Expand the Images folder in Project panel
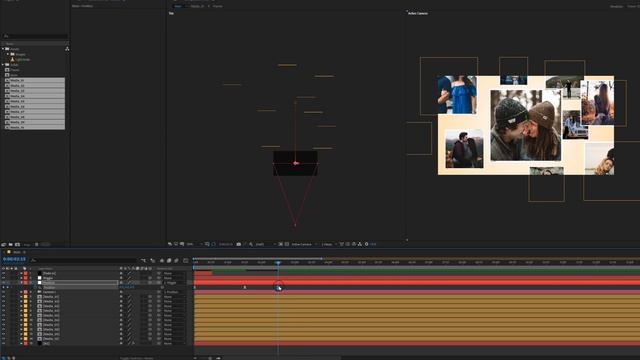Image resolution: width=640 pixels, height=360 pixels. click(x=8, y=54)
